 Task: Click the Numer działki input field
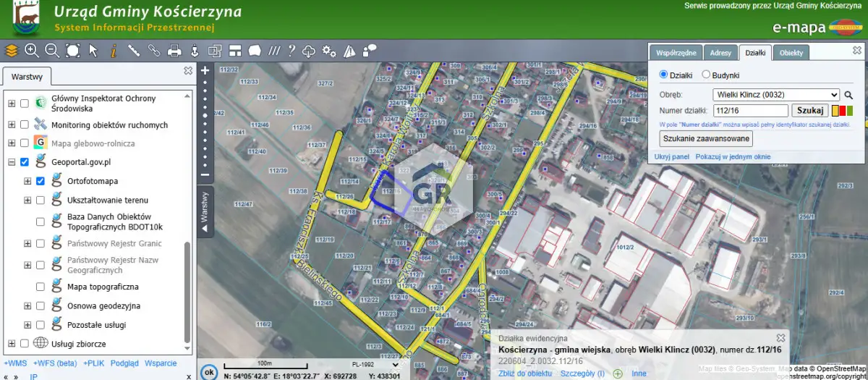(750, 111)
